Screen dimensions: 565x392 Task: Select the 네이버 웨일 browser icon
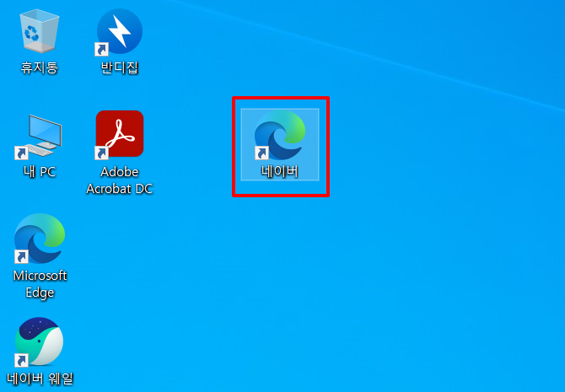[x=39, y=341]
